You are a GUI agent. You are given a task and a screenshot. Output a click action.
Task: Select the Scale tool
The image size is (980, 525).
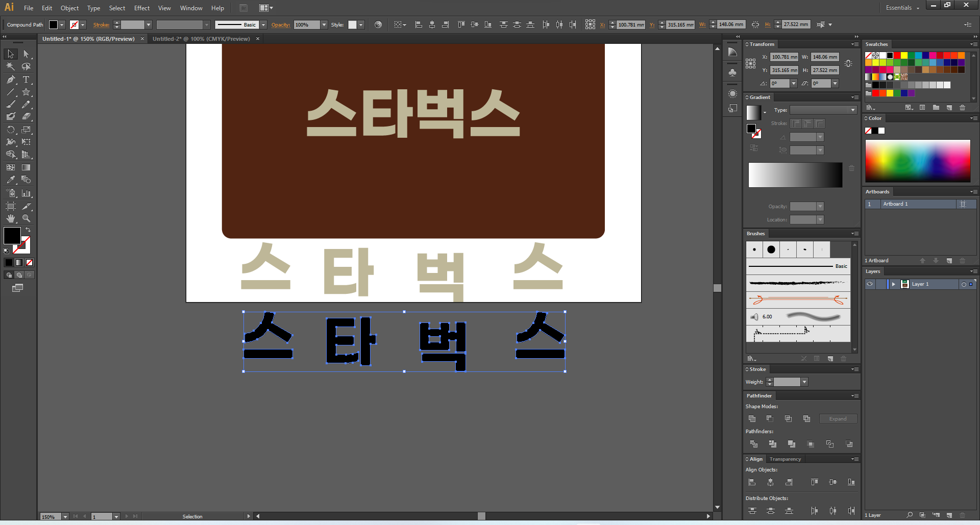pyautogui.click(x=26, y=130)
